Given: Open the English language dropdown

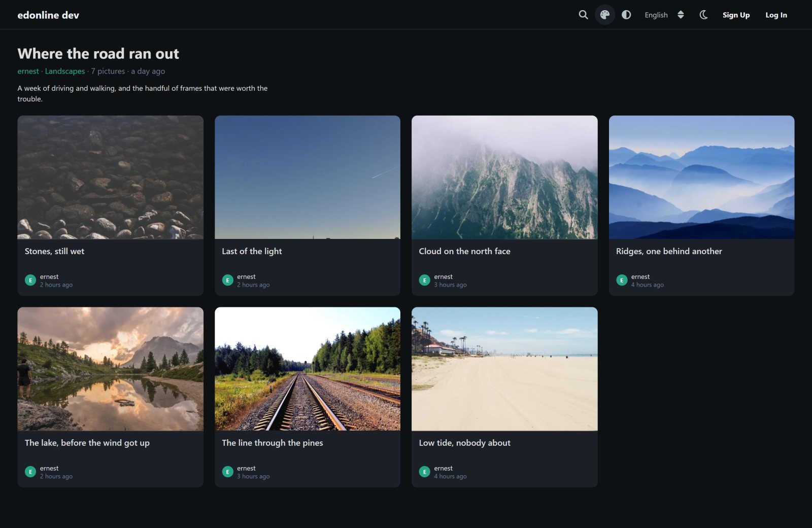Looking at the screenshot, I should coord(664,15).
